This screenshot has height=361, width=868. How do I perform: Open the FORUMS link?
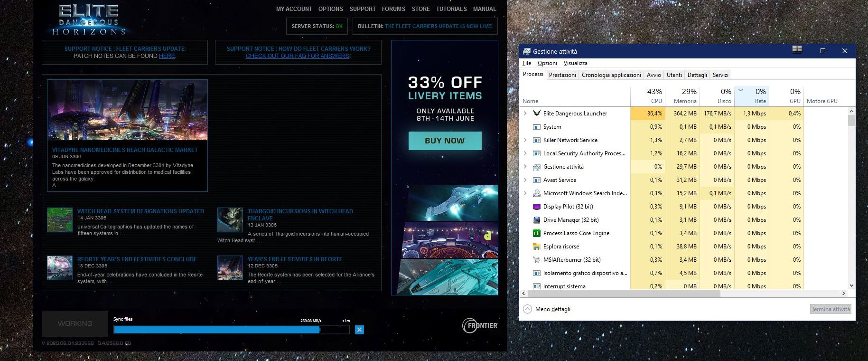coord(393,9)
